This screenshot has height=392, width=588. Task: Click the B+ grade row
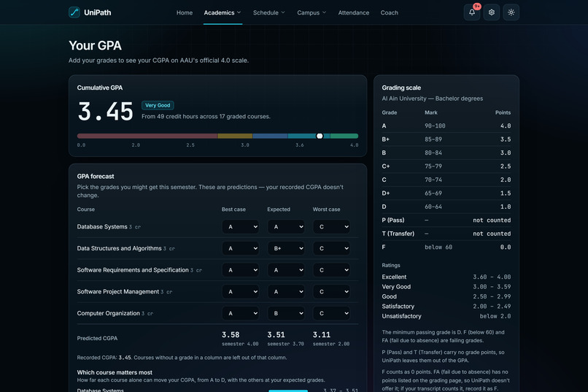(446, 139)
